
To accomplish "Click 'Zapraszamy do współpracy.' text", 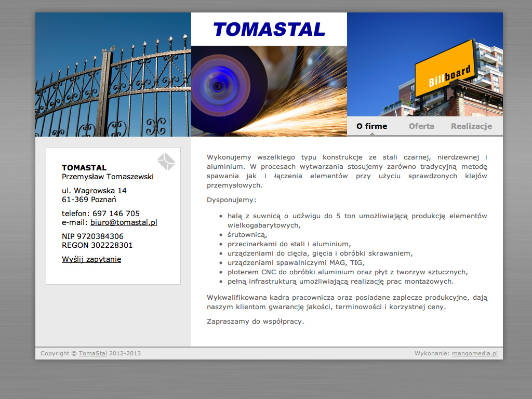I will 256,321.
